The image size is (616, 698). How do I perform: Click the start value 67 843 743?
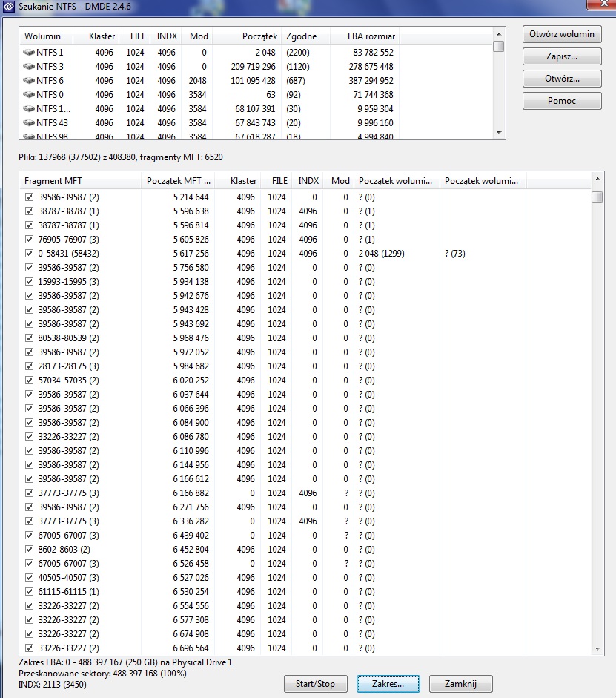coord(255,123)
